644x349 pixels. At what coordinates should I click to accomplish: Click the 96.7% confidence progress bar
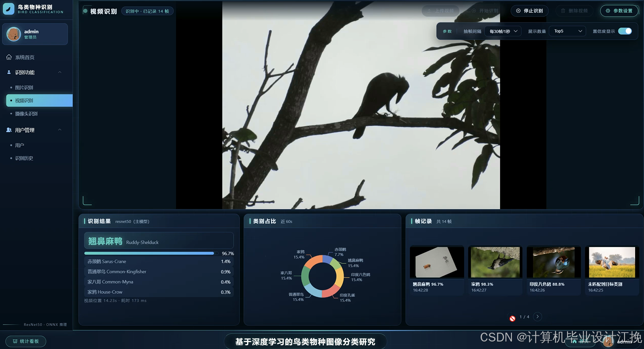(150, 254)
